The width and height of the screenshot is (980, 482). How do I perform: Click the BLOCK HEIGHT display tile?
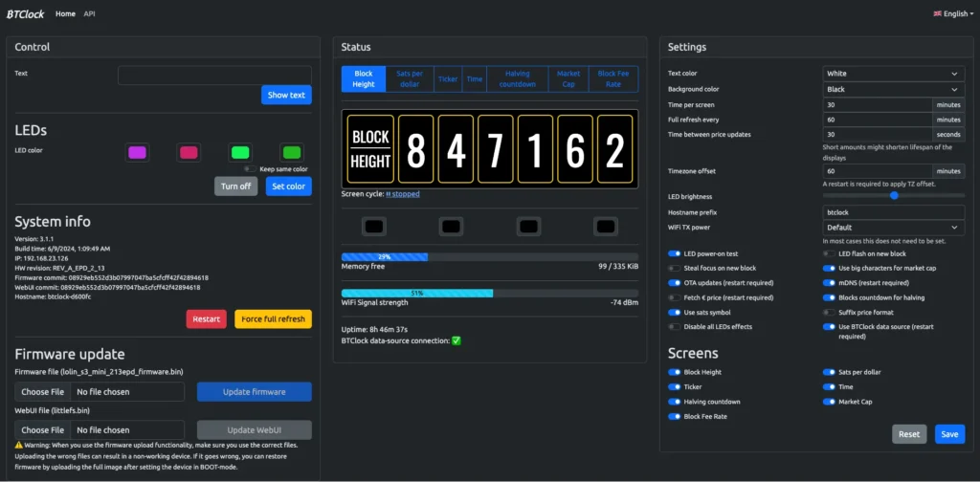pos(370,149)
